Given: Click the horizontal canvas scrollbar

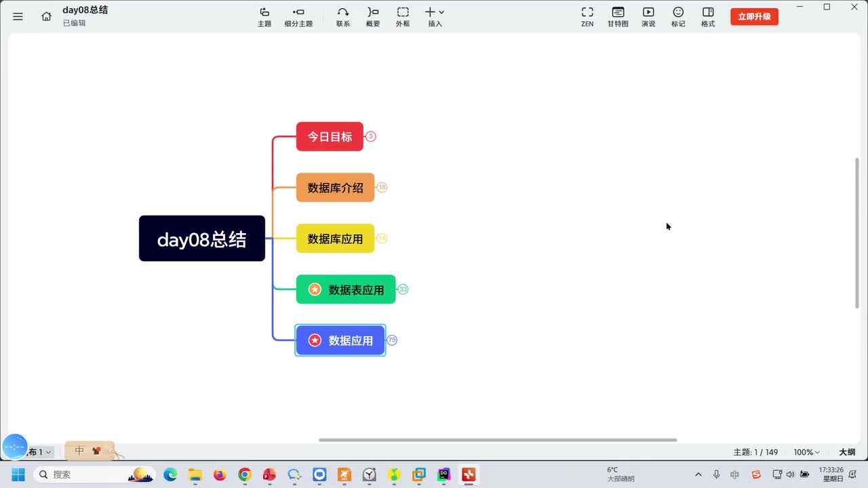Looking at the screenshot, I should [498, 440].
